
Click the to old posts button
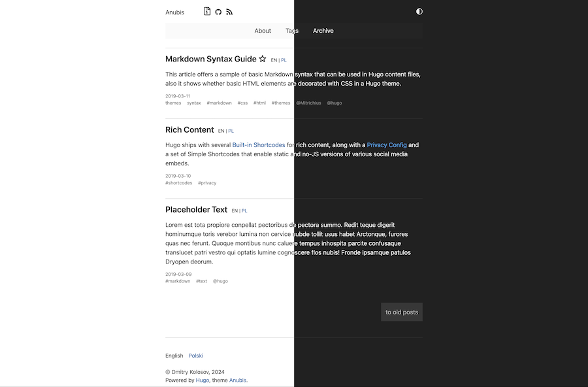402,312
